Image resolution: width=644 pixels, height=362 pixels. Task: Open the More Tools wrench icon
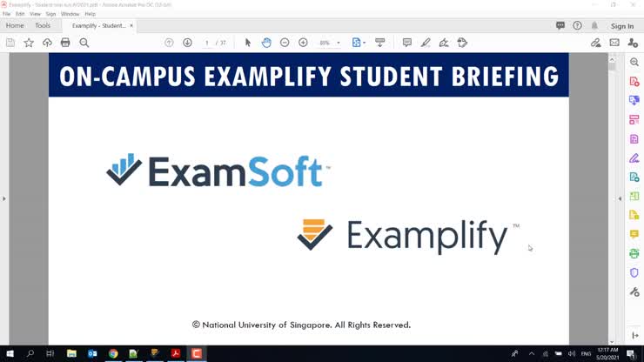click(634, 292)
